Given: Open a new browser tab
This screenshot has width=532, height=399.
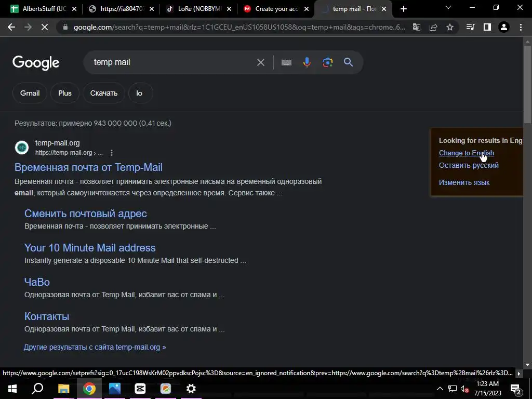Looking at the screenshot, I should pyautogui.click(x=403, y=9).
